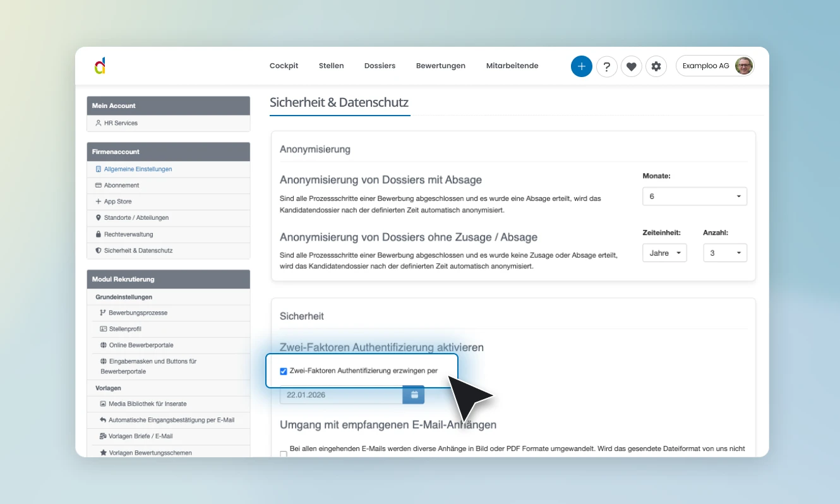Image resolution: width=840 pixels, height=504 pixels.
Task: Click the location pin icon beside Standorte
Action: pyautogui.click(x=99, y=218)
